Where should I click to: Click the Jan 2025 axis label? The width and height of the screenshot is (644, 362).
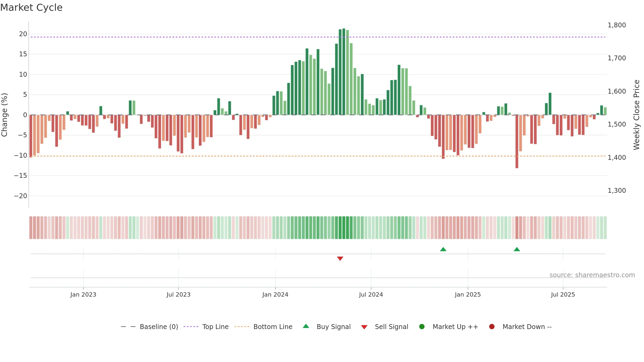point(468,295)
